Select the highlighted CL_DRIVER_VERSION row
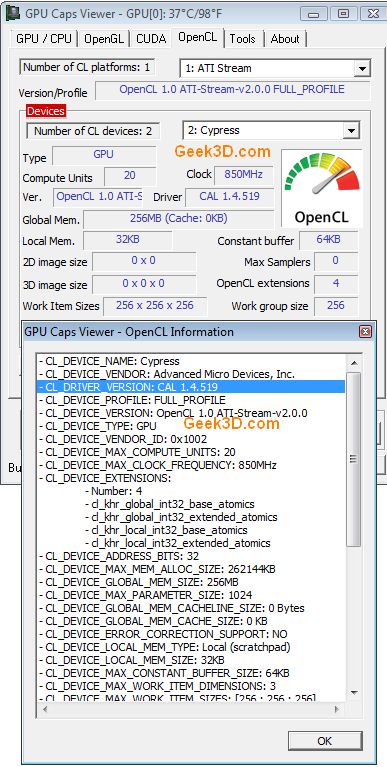Image resolution: width=387 pixels, height=767 pixels. 191,387
